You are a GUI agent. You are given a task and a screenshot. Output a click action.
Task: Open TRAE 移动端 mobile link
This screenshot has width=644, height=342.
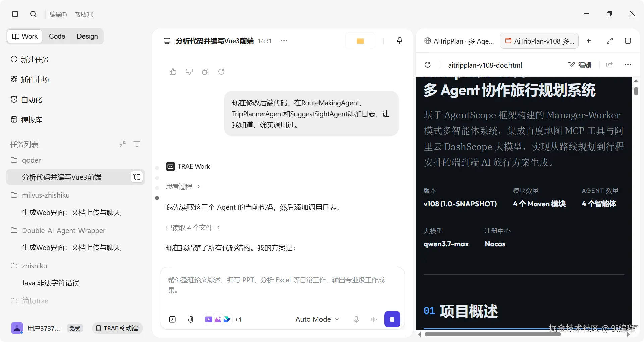coord(117,328)
